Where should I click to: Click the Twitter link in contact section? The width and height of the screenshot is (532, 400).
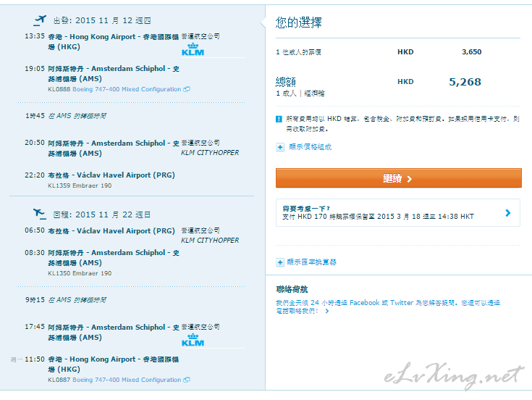coord(402,303)
